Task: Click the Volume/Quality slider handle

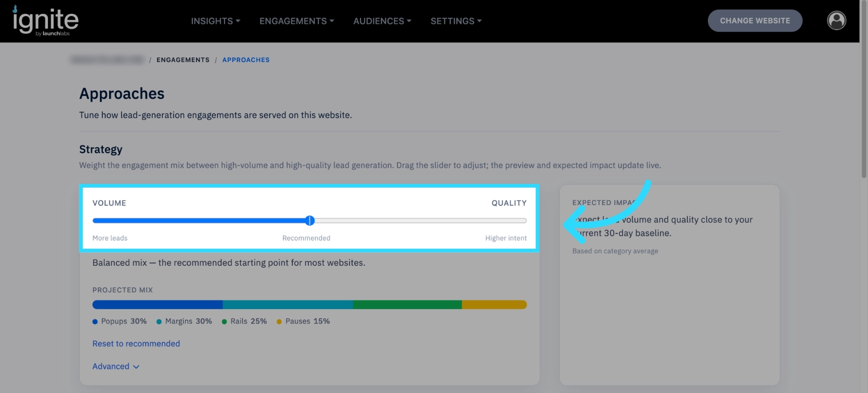Action: (309, 221)
